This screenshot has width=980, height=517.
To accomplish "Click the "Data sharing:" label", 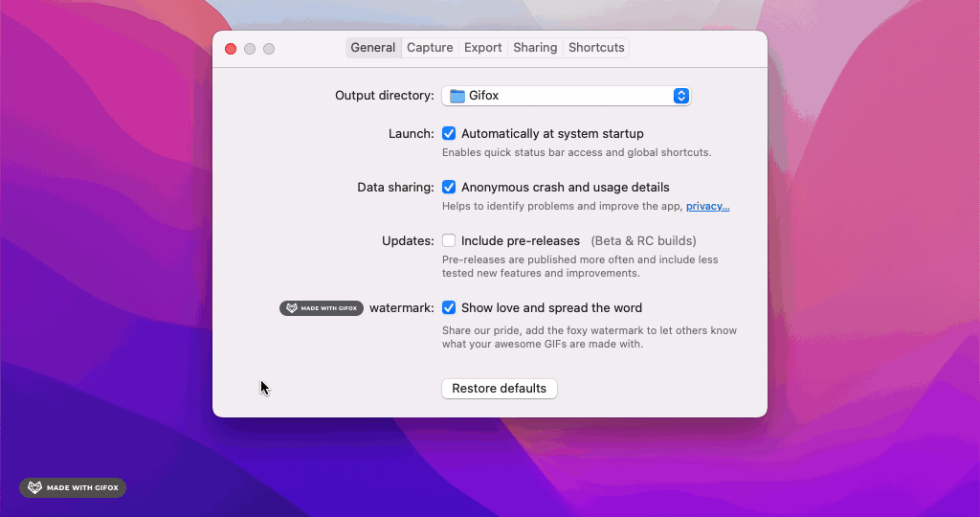I will click(x=395, y=188).
